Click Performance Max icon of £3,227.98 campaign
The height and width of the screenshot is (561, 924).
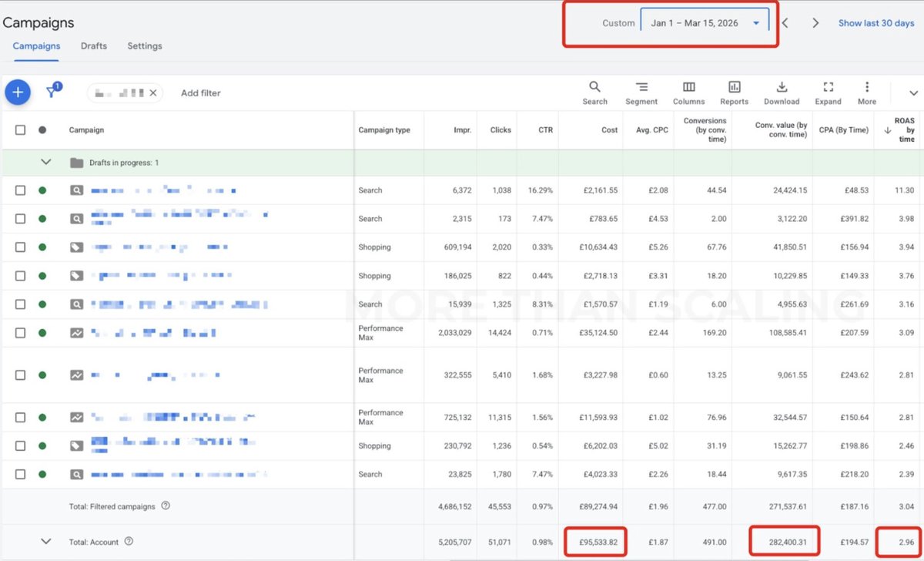coord(76,375)
